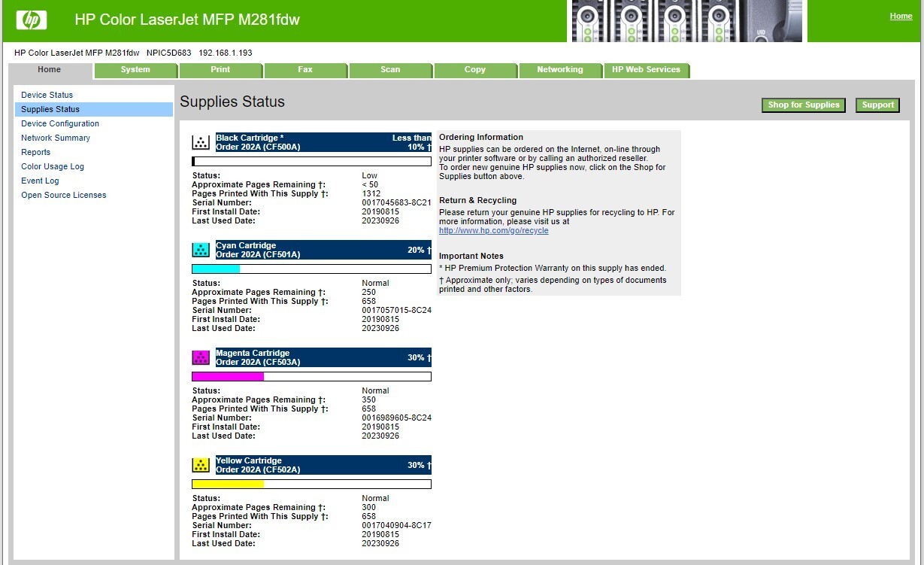View the Network Summary page
The height and width of the screenshot is (565, 924).
tap(56, 138)
